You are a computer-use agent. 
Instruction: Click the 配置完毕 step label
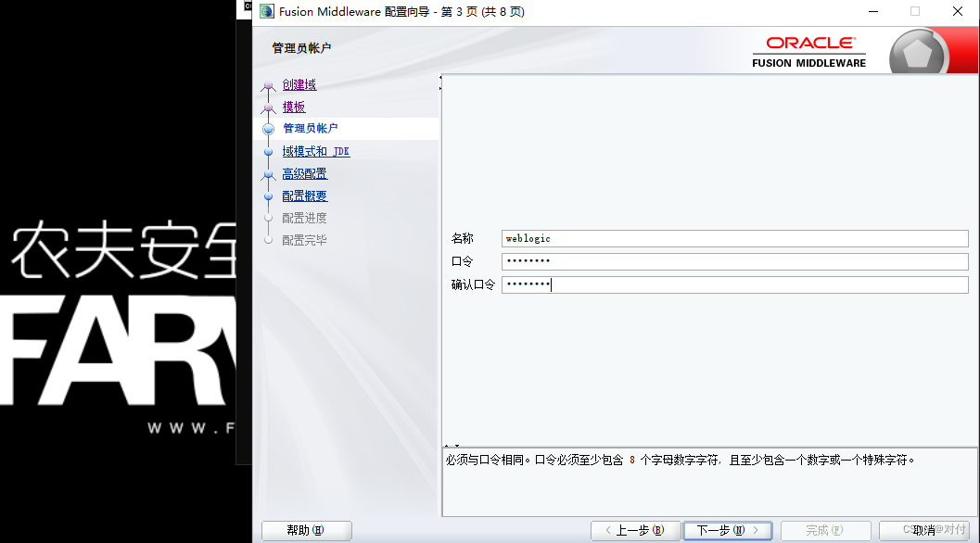(x=304, y=240)
